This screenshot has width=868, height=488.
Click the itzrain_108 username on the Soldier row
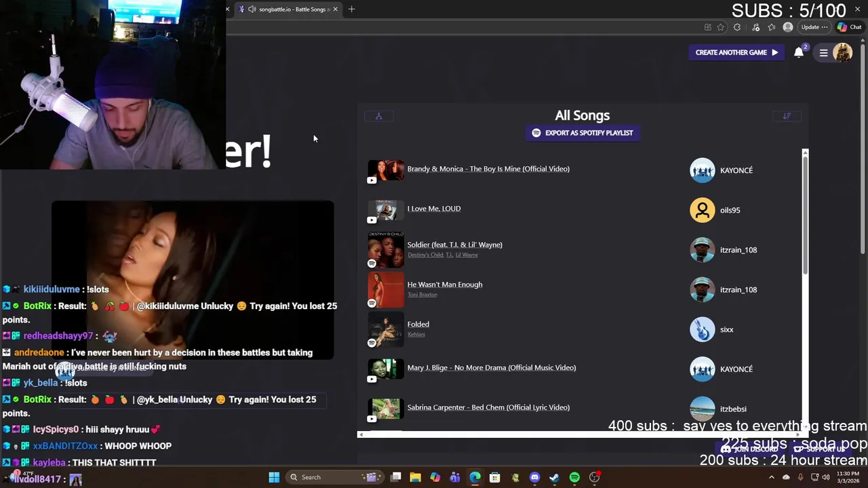738,250
